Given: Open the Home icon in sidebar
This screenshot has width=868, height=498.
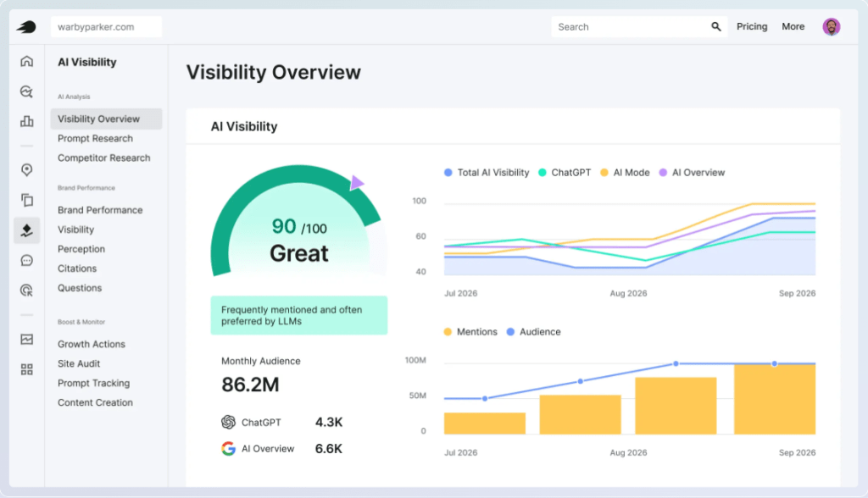Looking at the screenshot, I should click(x=26, y=61).
